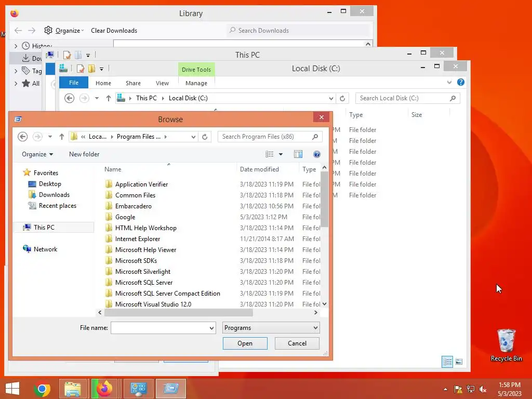The image size is (532, 399).
Task: Select Recent places in navigation pane
Action: (x=57, y=206)
